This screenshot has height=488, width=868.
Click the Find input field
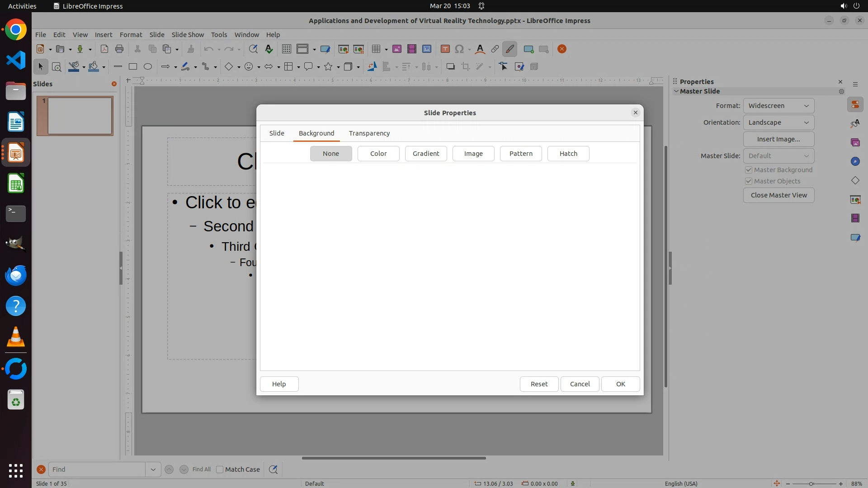coord(97,469)
